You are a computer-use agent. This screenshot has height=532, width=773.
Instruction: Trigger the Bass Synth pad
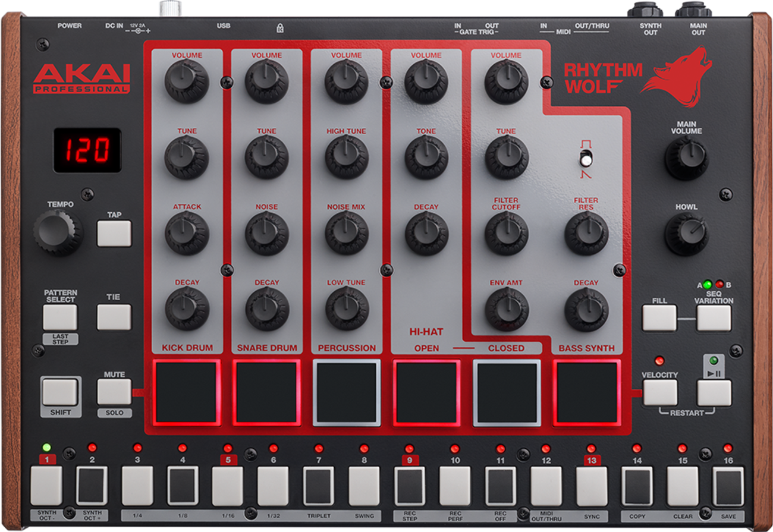pyautogui.click(x=587, y=392)
